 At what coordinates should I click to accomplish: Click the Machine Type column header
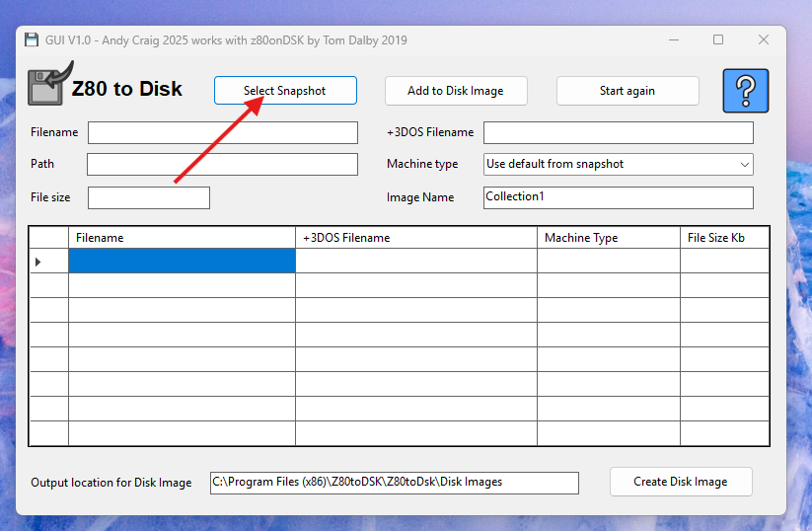tap(608, 238)
